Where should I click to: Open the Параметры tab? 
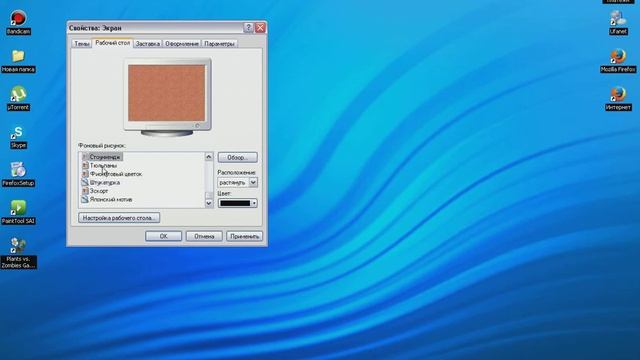click(x=219, y=44)
